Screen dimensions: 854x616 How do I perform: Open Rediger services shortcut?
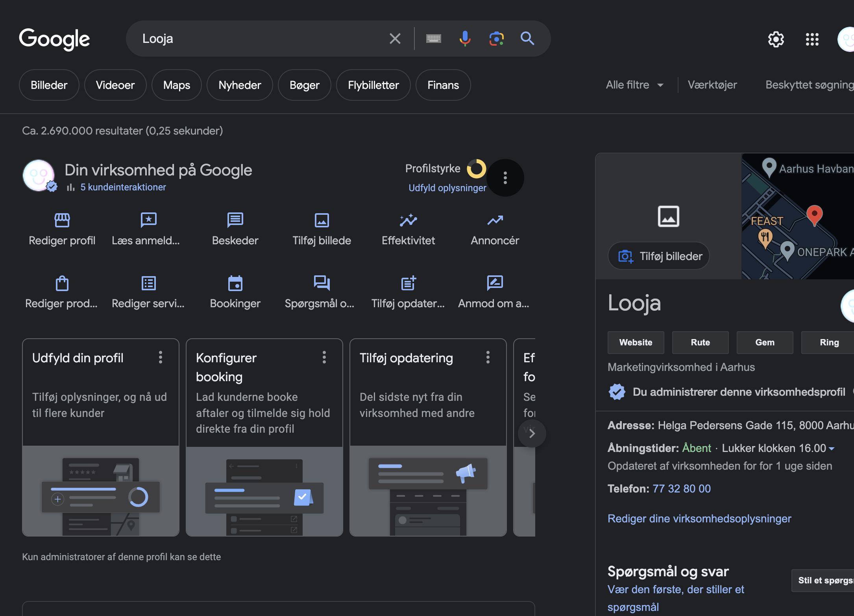click(148, 293)
